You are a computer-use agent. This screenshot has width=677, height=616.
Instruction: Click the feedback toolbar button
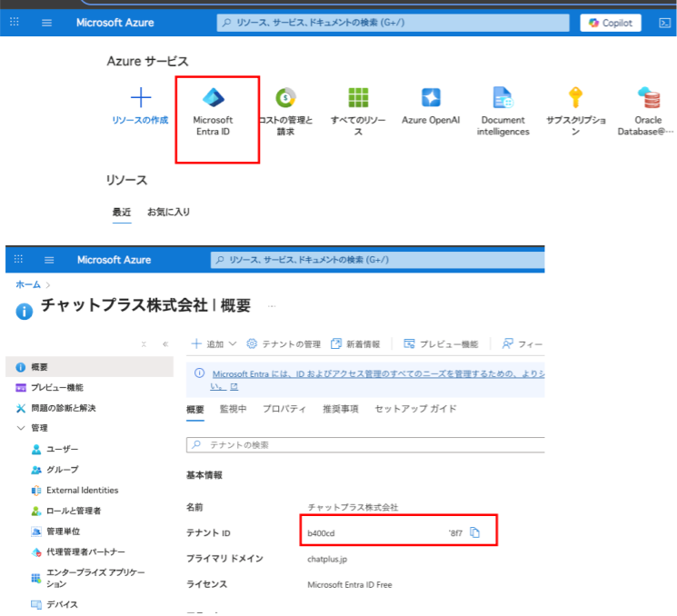tap(522, 344)
